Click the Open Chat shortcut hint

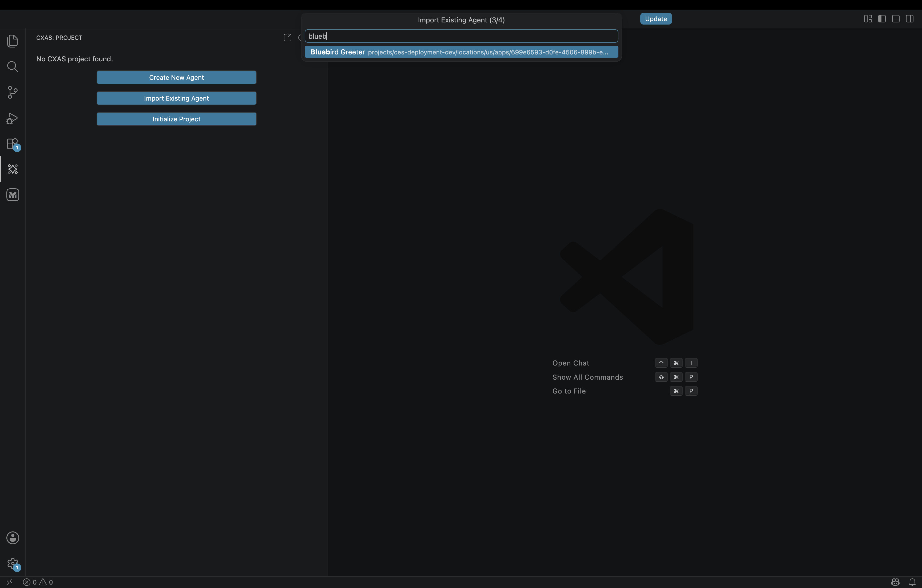pos(571,363)
